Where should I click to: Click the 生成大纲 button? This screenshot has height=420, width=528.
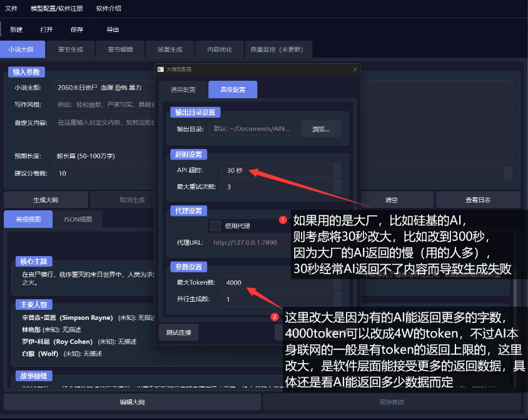(x=46, y=200)
